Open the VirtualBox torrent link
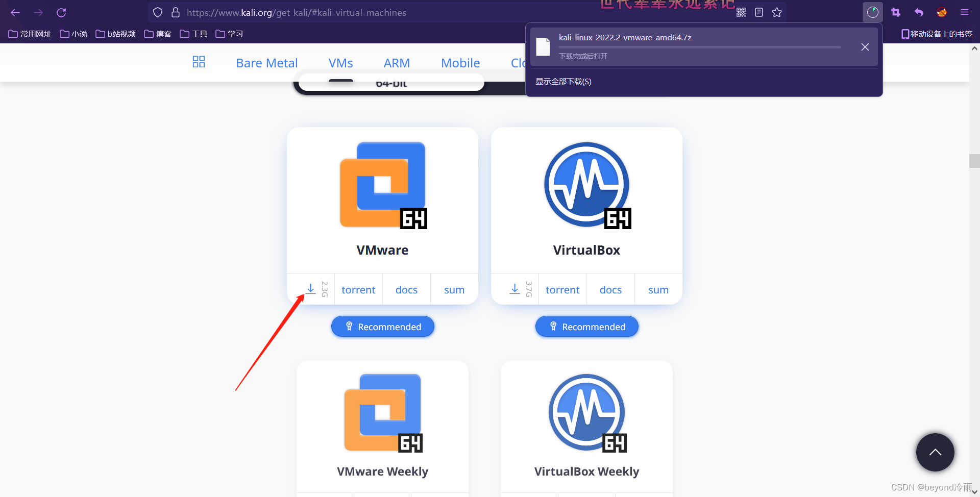 point(562,290)
